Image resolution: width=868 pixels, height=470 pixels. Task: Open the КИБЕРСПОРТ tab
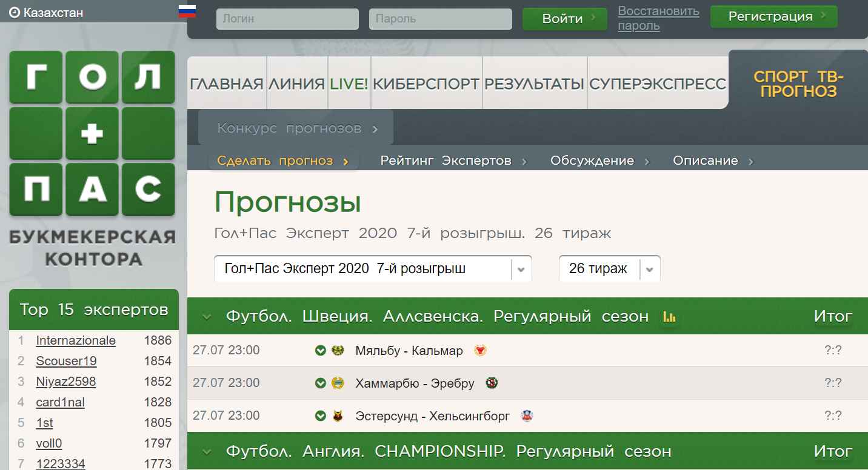pos(426,84)
